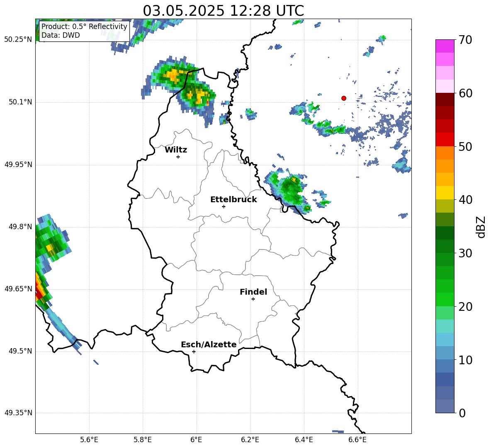This screenshot has height=448, width=491.
Task: Click the 5.8°E longitude label
Action: coord(143,440)
